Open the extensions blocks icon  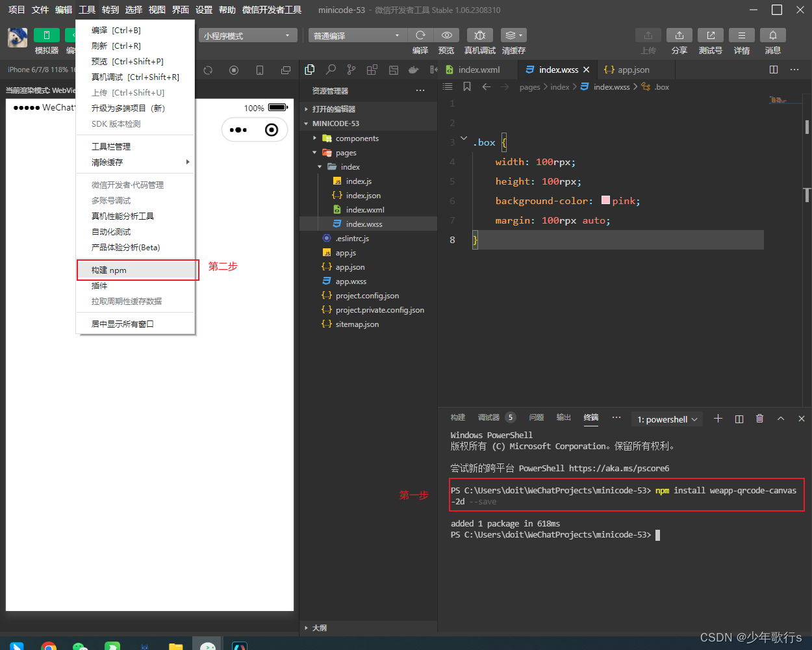tap(372, 70)
